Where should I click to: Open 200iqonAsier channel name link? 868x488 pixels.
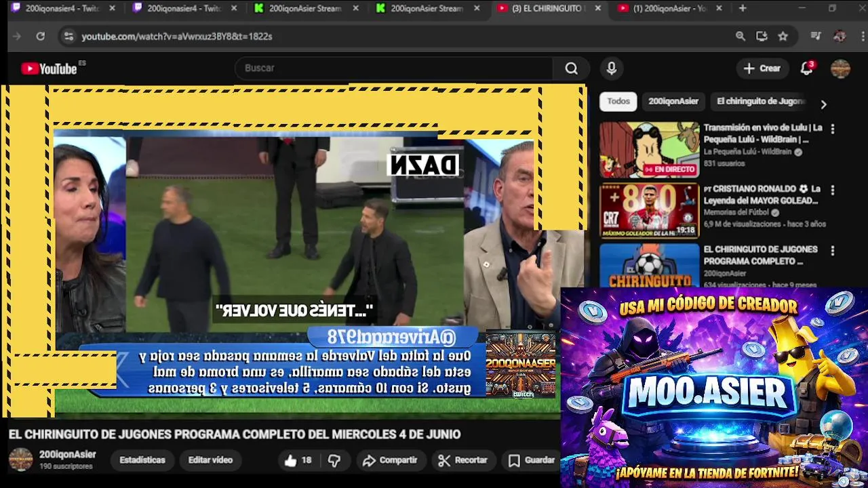coord(67,454)
